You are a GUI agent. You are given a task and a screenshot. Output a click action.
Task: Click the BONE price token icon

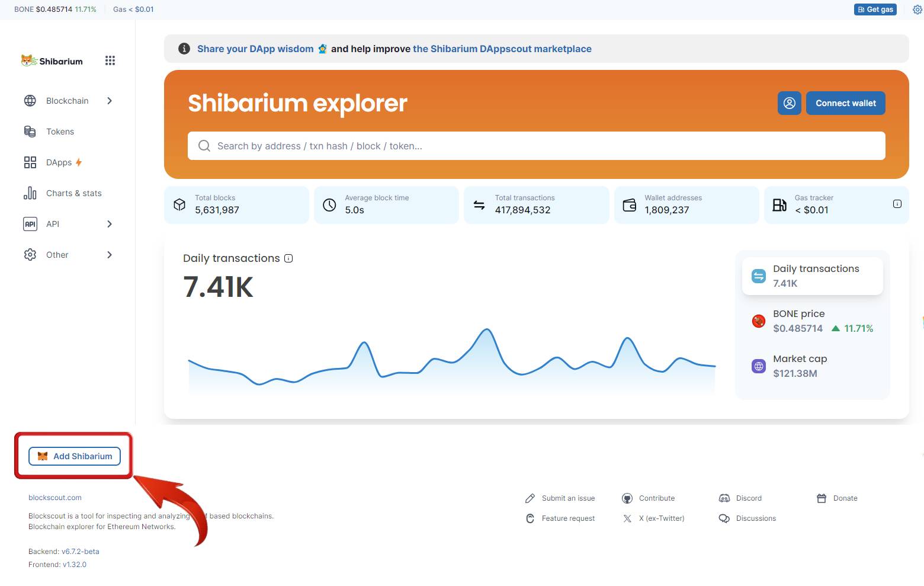[x=759, y=321]
